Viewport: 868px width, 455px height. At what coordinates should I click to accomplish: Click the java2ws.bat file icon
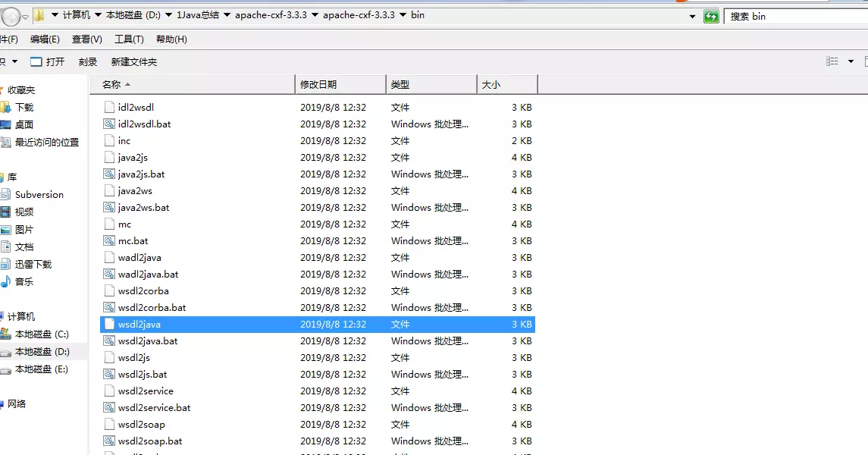pyautogui.click(x=109, y=208)
